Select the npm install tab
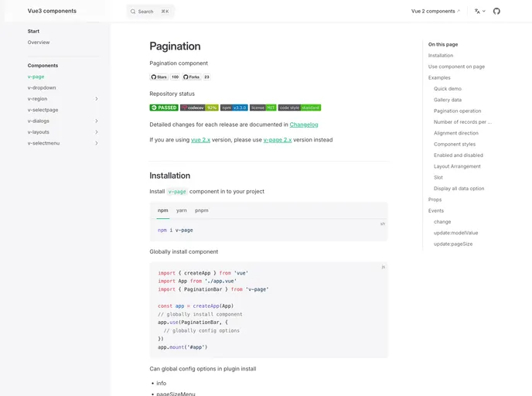This screenshot has height=396, width=532. pos(163,210)
